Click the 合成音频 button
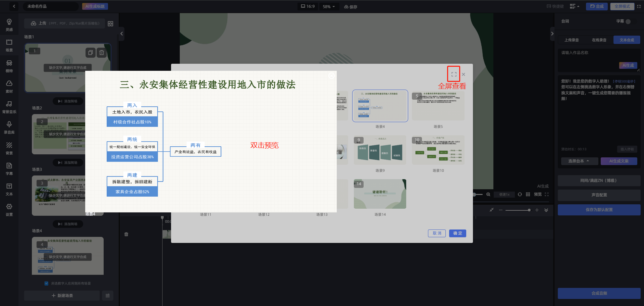This screenshot has width=644, height=306. click(x=599, y=293)
